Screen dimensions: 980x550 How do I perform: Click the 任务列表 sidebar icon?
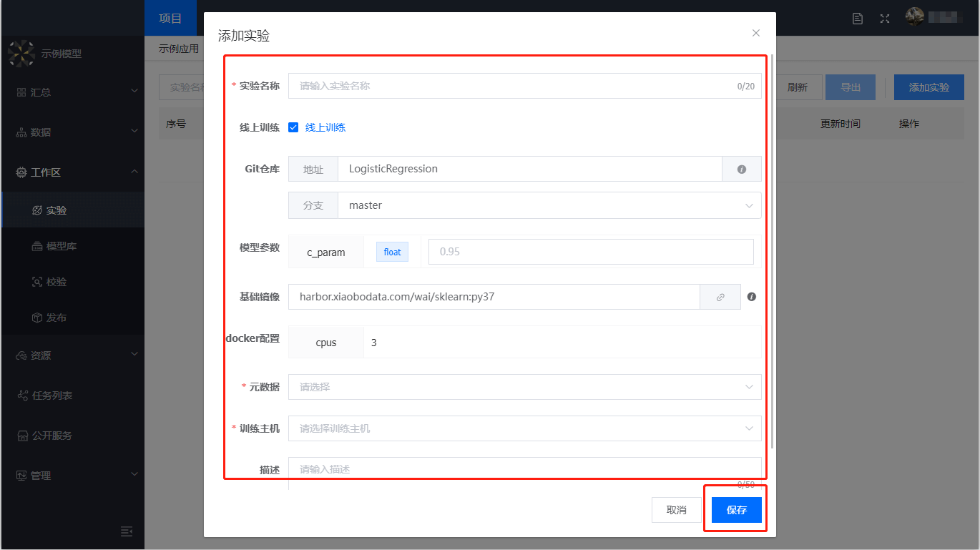[x=21, y=396]
